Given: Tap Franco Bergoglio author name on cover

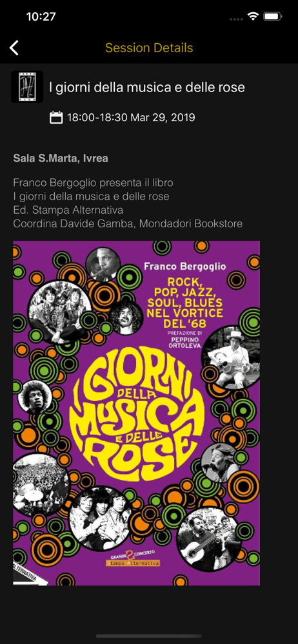Looking at the screenshot, I should [x=185, y=267].
